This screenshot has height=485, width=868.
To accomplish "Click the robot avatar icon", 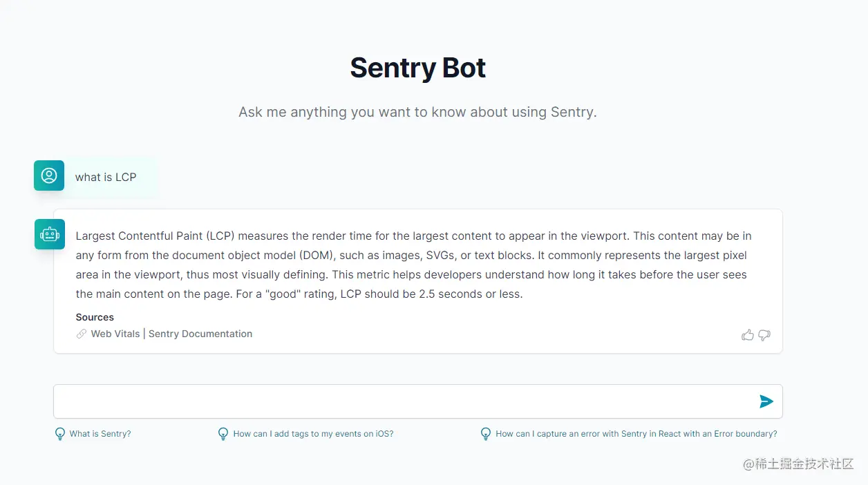I will [50, 234].
